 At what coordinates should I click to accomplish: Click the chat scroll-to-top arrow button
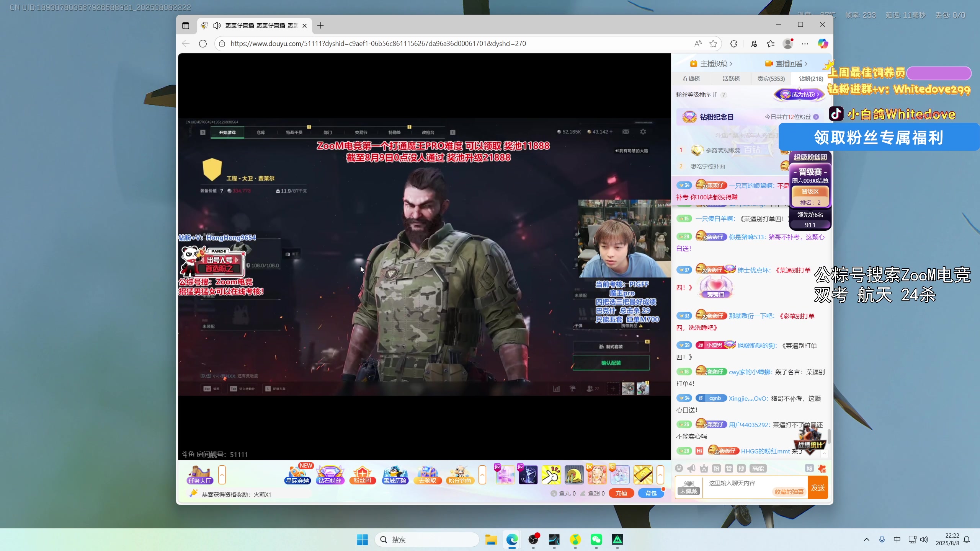[825, 454]
